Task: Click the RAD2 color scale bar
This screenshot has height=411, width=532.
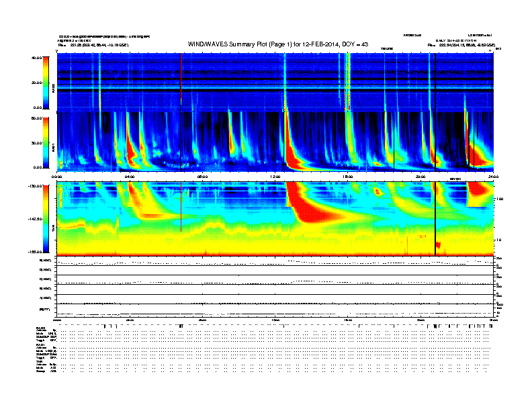Action: (x=46, y=83)
